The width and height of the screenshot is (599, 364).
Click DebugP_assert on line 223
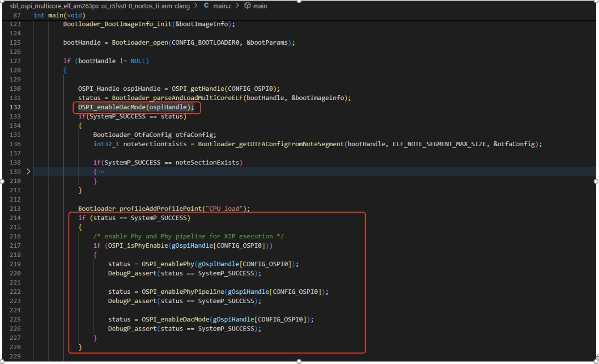132,301
